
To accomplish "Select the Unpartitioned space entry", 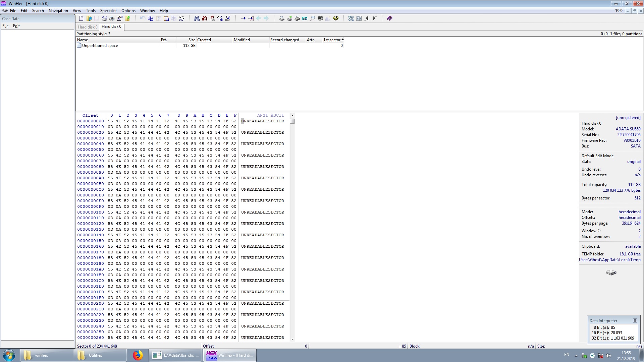I will (100, 46).
